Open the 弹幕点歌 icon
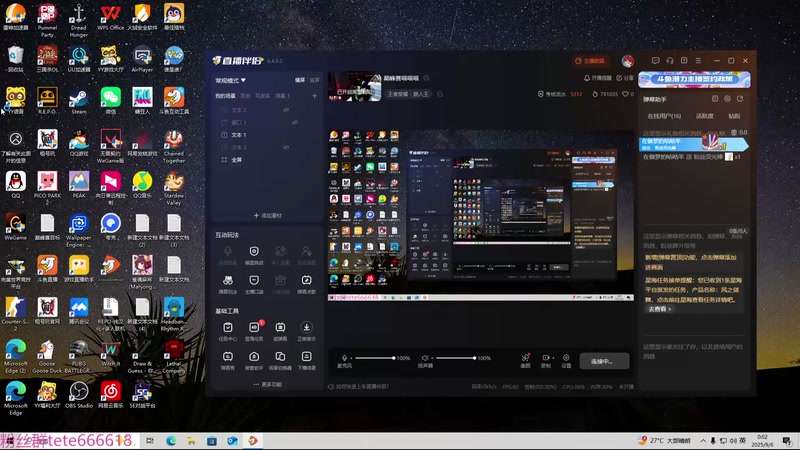 pos(307,280)
